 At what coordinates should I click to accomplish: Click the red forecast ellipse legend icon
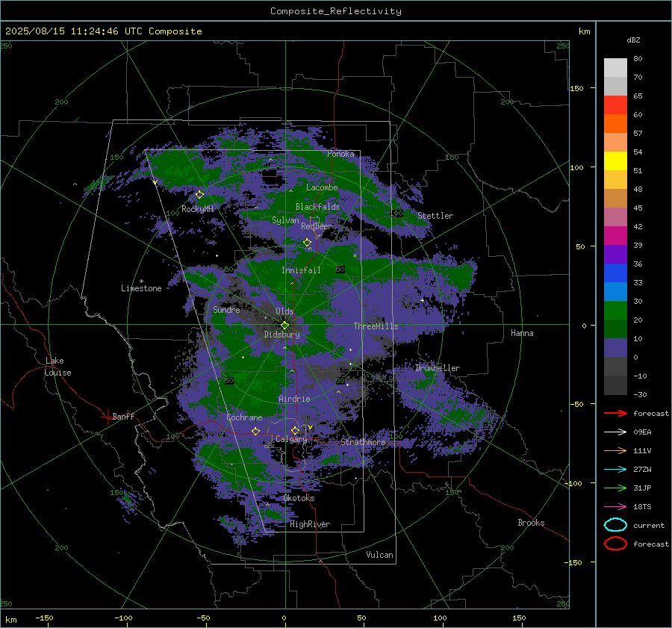coord(615,544)
